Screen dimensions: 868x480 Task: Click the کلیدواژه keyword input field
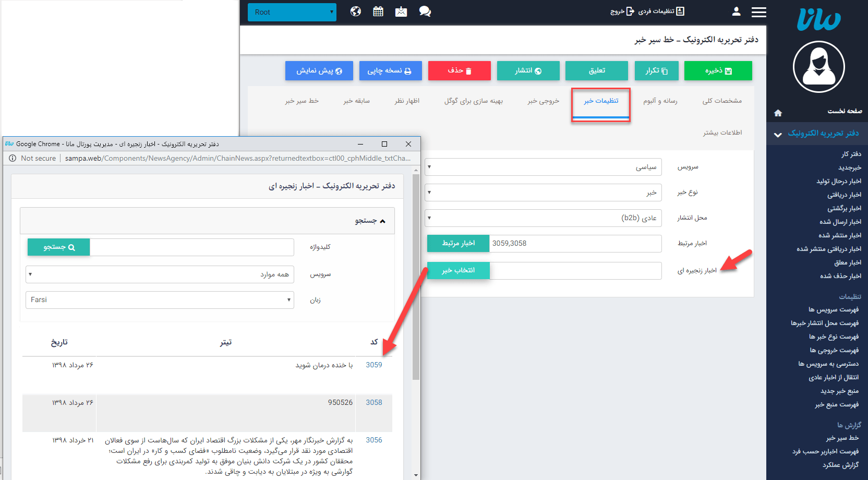coord(191,247)
